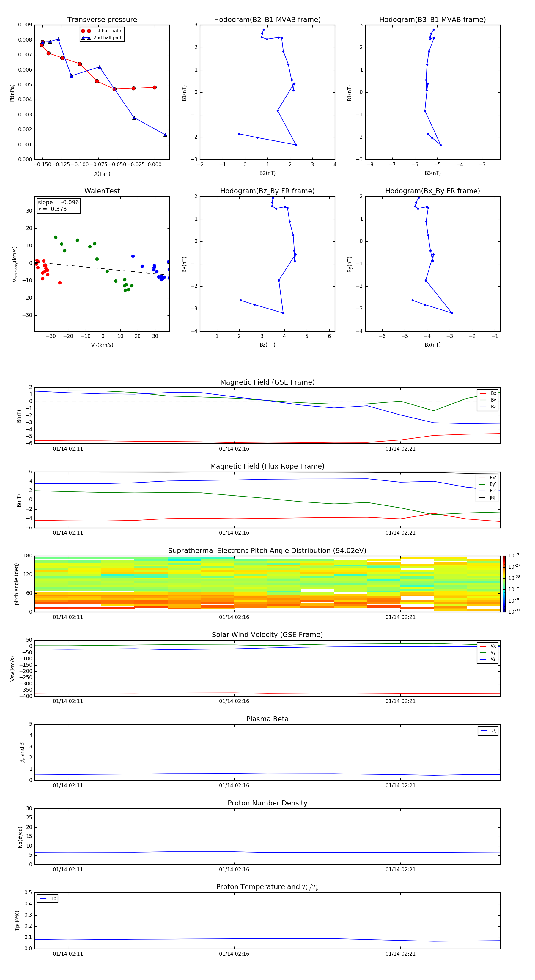Click the 'Magnetic Field (Flux Rope Frame)' title

coord(267,467)
